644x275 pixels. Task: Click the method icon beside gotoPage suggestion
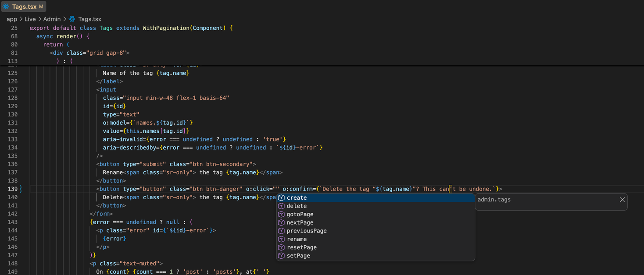point(282,215)
